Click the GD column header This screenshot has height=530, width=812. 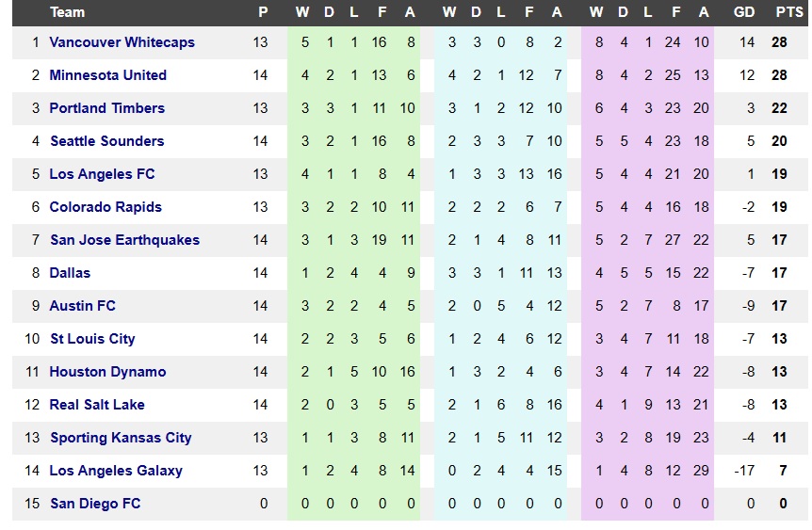click(743, 12)
